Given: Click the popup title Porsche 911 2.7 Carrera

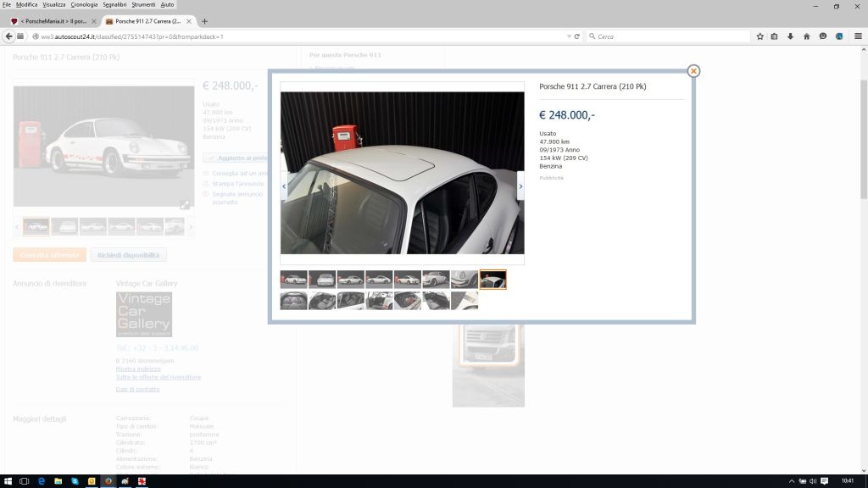Looking at the screenshot, I should click(x=593, y=86).
